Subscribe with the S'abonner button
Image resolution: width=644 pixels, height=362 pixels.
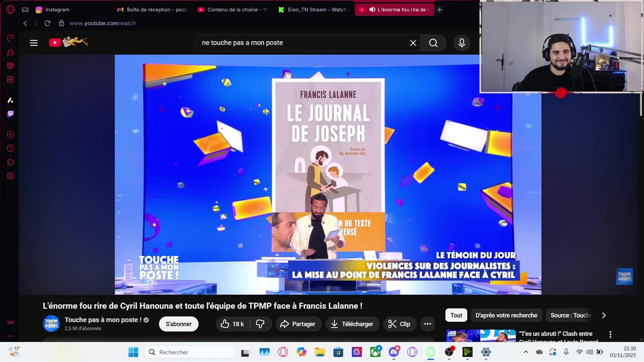click(179, 324)
